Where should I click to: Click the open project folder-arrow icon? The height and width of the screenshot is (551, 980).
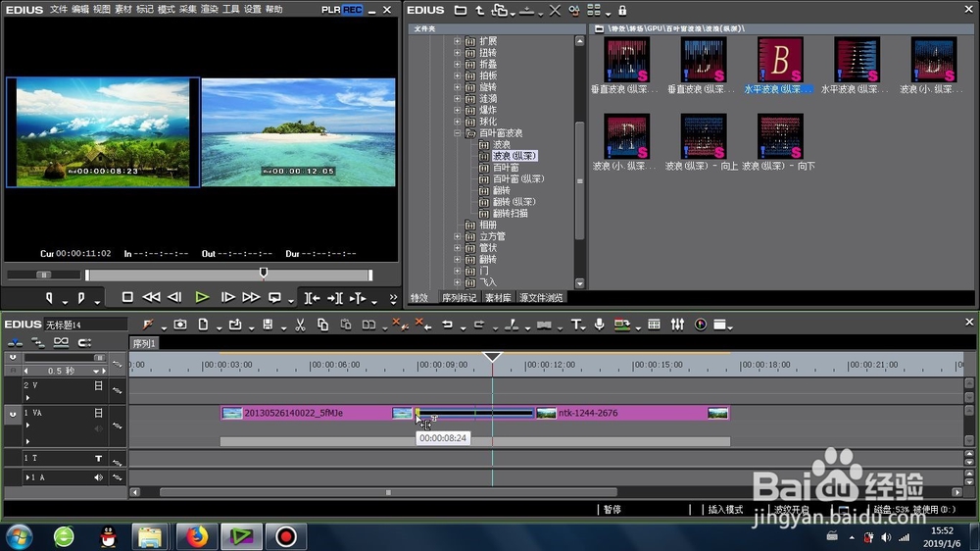point(235,325)
